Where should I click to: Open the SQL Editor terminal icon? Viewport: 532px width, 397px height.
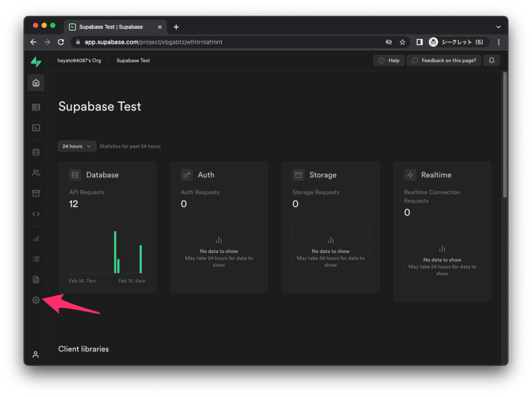pyautogui.click(x=36, y=128)
